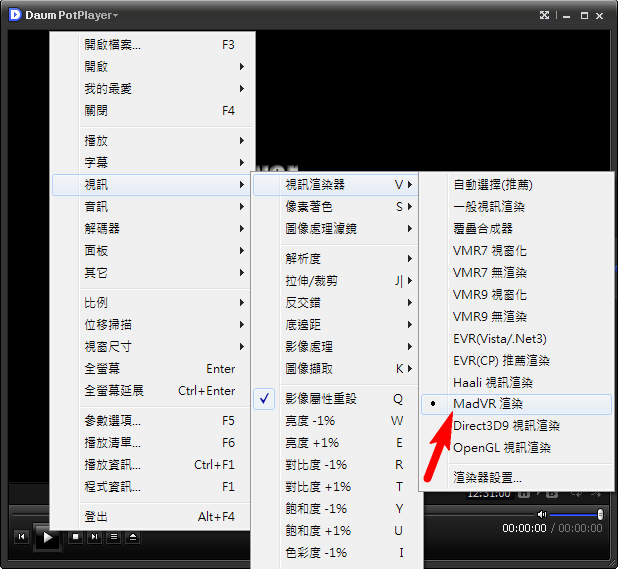Click the fullscreen toggle icon in title bar
This screenshot has height=569, width=618.
(544, 15)
